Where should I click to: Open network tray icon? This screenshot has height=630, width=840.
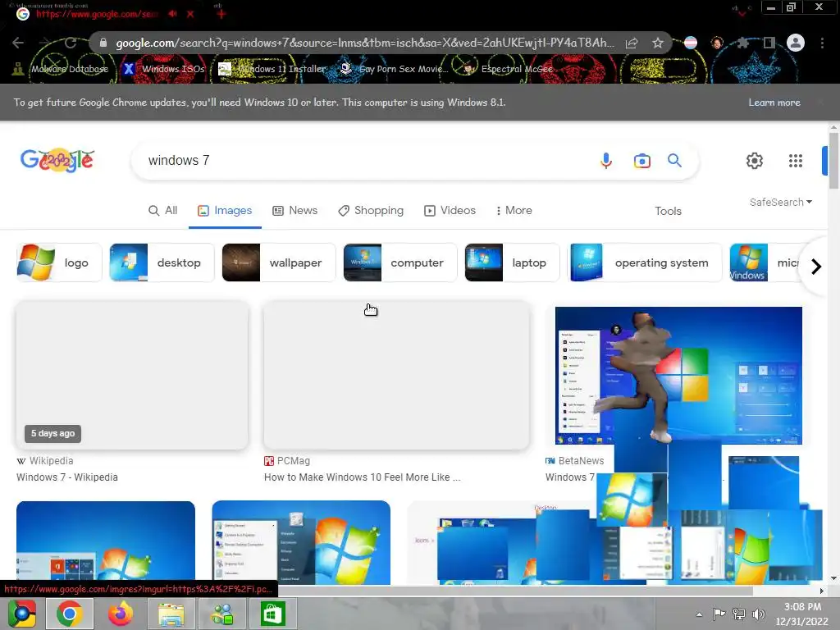(739, 614)
